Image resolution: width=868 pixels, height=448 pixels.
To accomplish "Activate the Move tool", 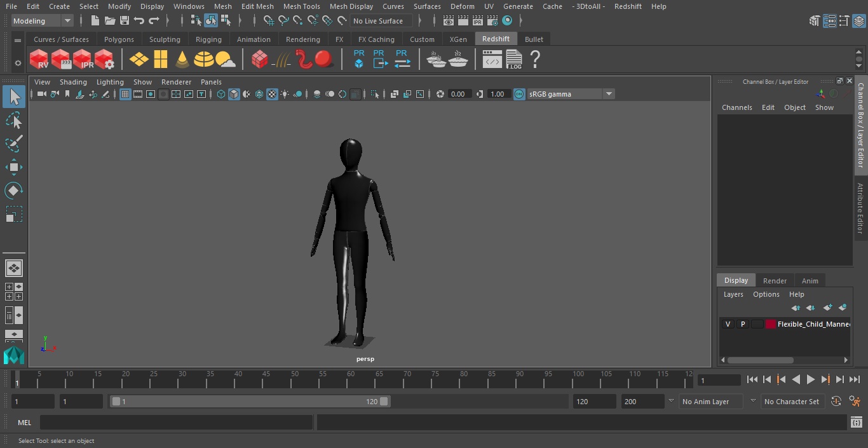I will [14, 167].
